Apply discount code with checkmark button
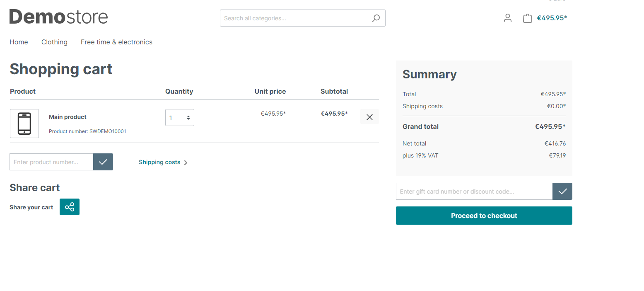Viewport: 644px width, 291px height. (562, 192)
